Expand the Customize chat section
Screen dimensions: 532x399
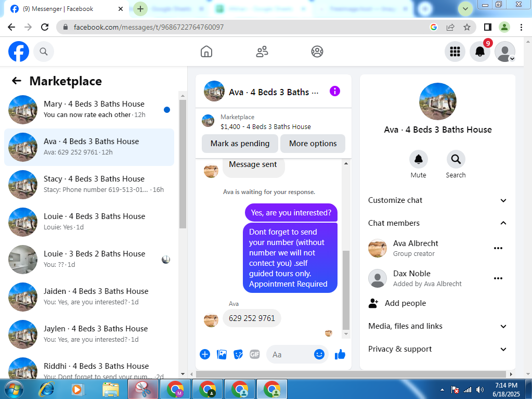[437, 200]
